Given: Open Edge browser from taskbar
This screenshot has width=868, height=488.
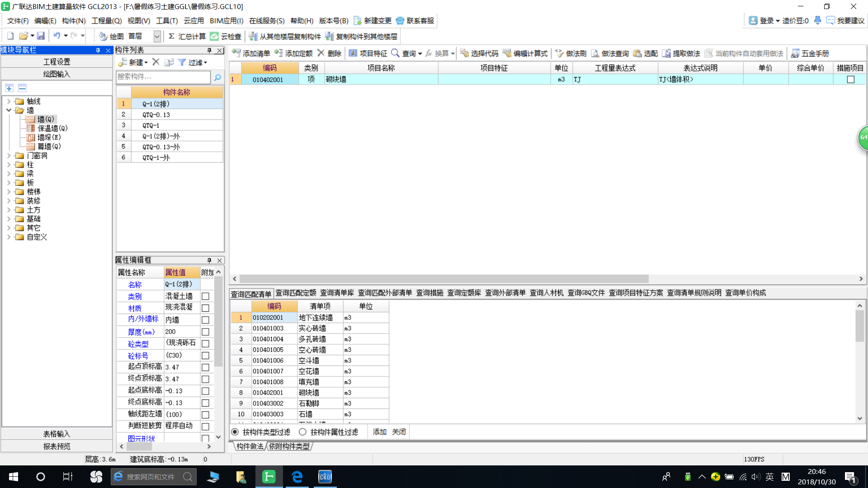Looking at the screenshot, I should (x=297, y=477).
